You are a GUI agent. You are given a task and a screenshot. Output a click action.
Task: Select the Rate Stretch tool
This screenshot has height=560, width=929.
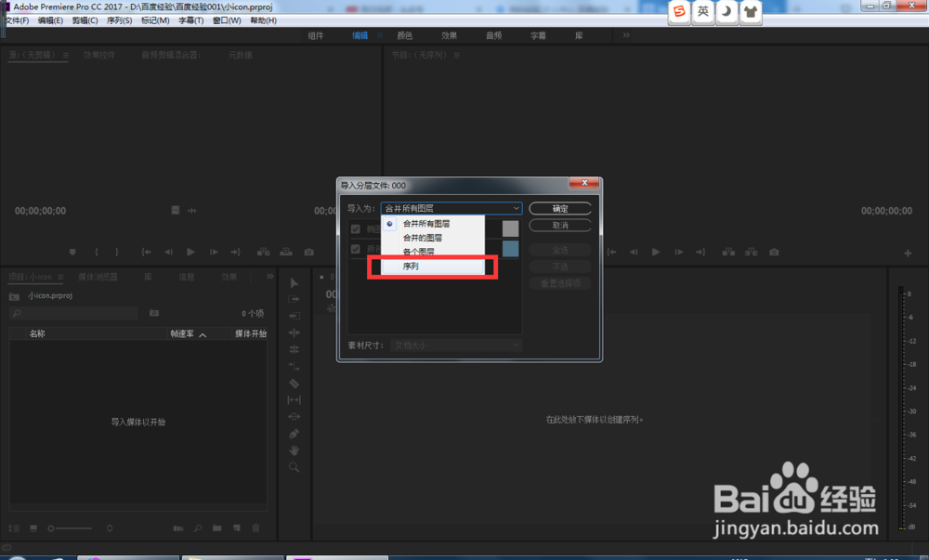tap(294, 367)
